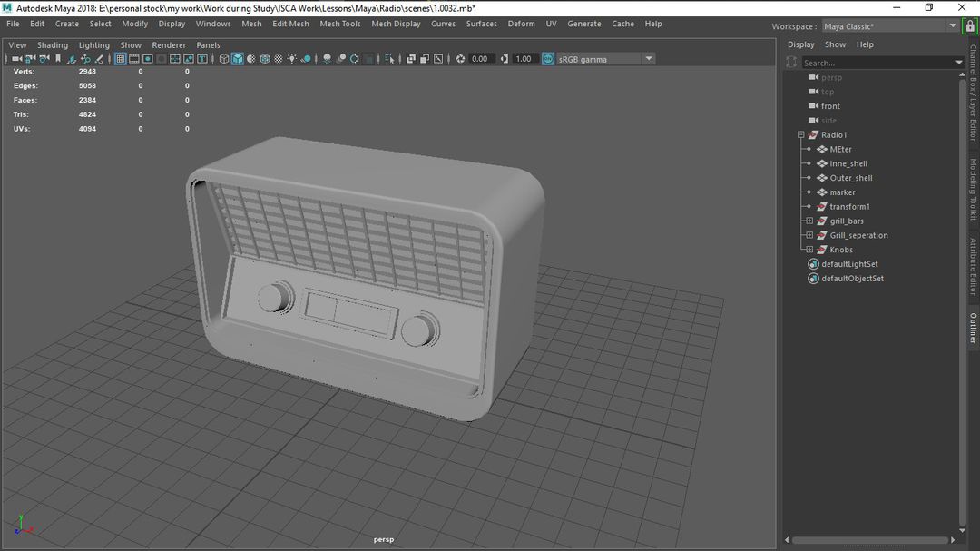The height and width of the screenshot is (551, 980).
Task: Click the Field Chart icon
Action: [175, 59]
